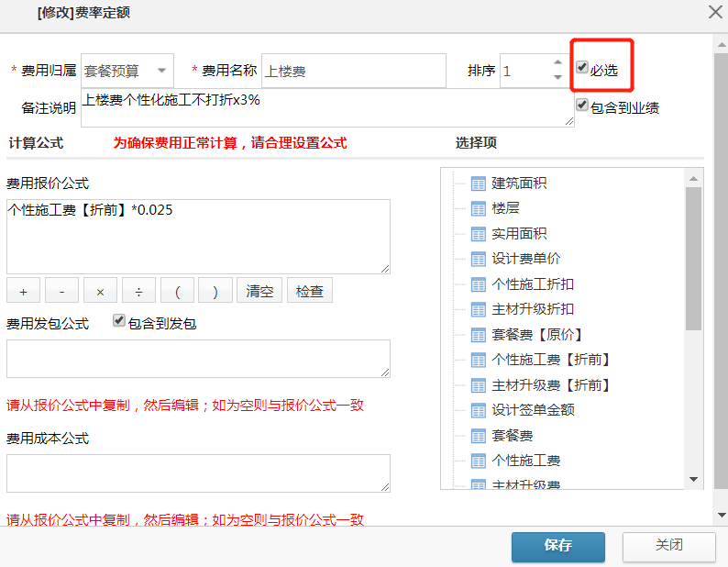Image resolution: width=728 pixels, height=567 pixels.
Task: Decrease the 排序 value with down arrow
Action: pyautogui.click(x=557, y=78)
